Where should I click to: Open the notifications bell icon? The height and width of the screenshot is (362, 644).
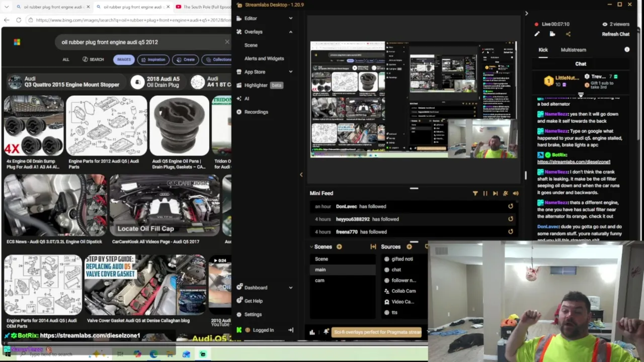click(326, 332)
